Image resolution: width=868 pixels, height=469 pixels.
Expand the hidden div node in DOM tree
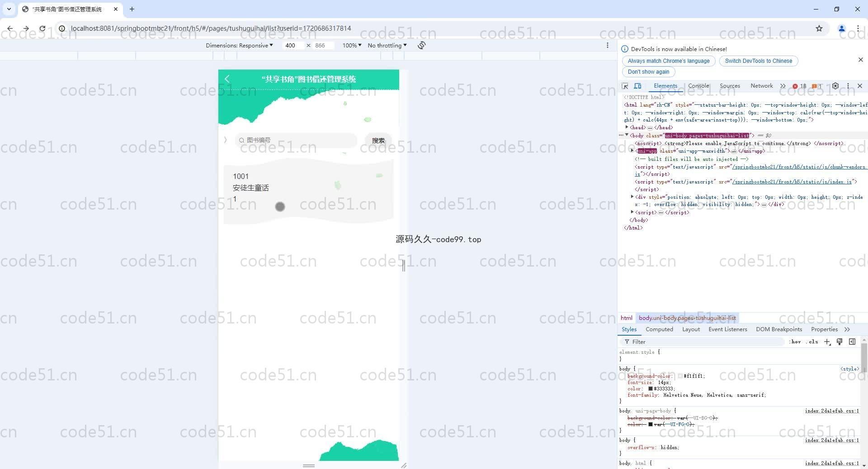pyautogui.click(x=632, y=197)
